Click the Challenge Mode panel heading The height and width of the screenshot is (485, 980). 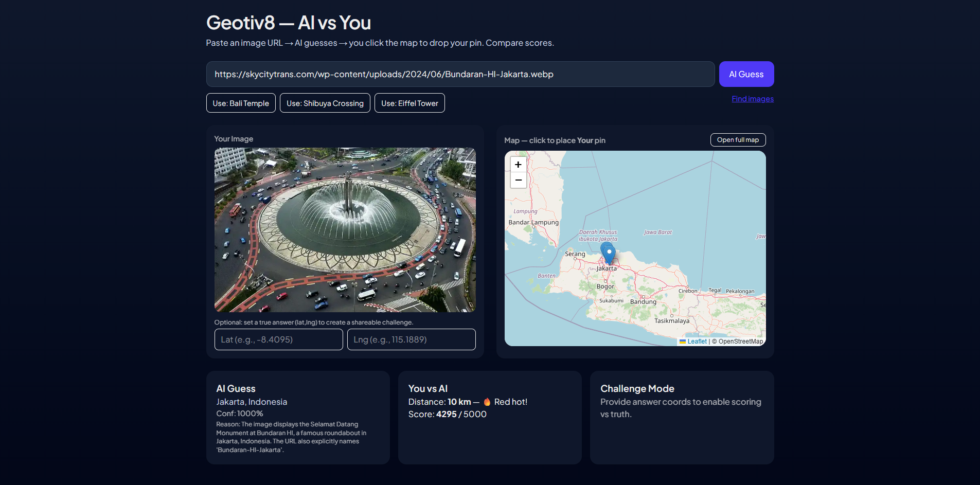637,388
